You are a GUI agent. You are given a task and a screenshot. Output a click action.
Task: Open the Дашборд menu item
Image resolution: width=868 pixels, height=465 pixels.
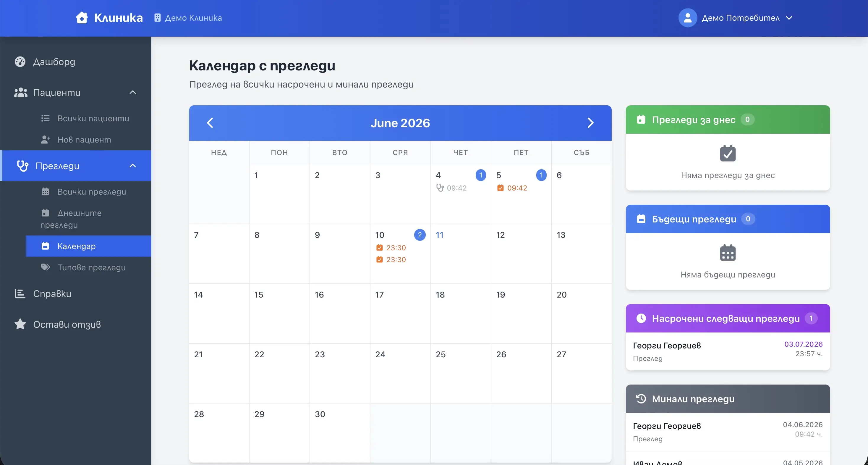(x=75, y=62)
